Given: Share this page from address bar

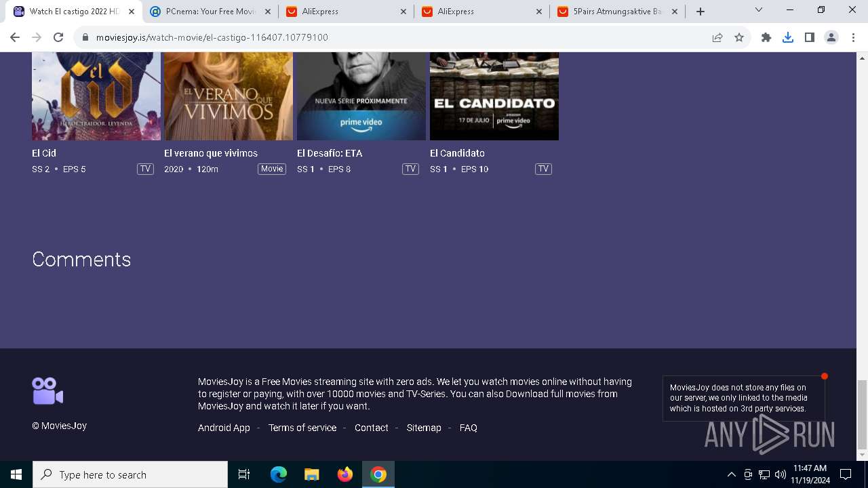Looking at the screenshot, I should (717, 37).
